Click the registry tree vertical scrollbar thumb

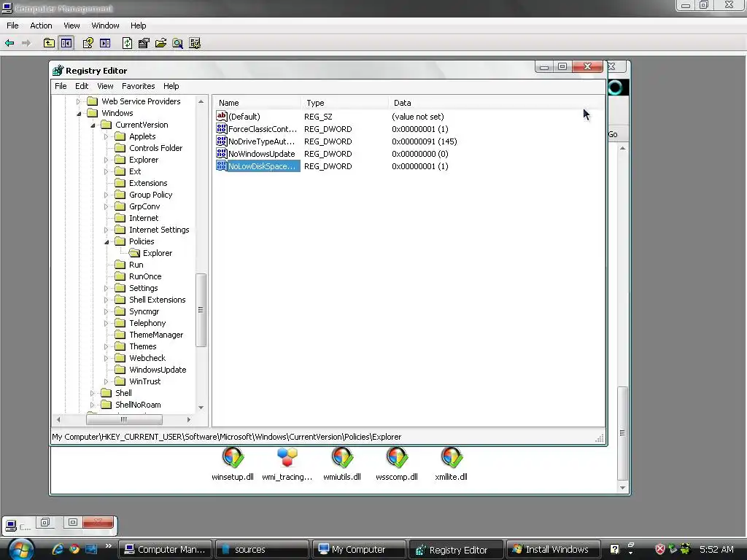click(201, 310)
